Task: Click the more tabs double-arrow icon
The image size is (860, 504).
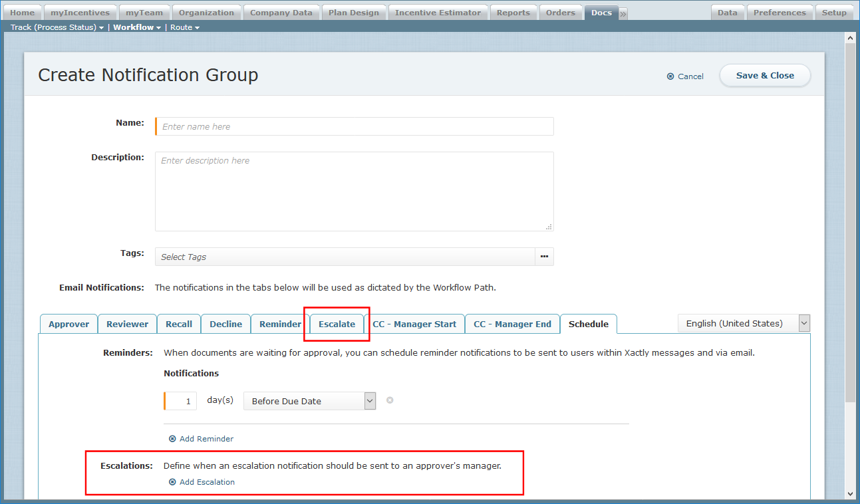Action: 623,13
